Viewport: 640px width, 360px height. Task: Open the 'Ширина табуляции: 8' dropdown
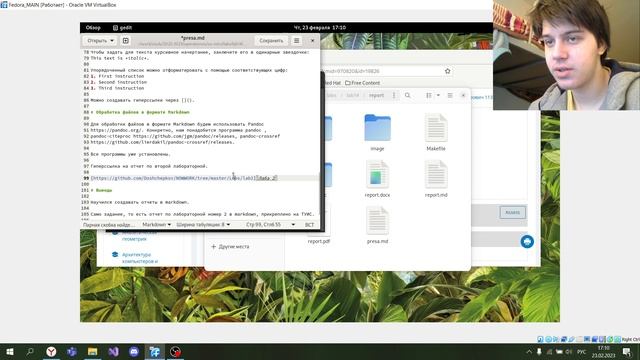pyautogui.click(x=203, y=224)
